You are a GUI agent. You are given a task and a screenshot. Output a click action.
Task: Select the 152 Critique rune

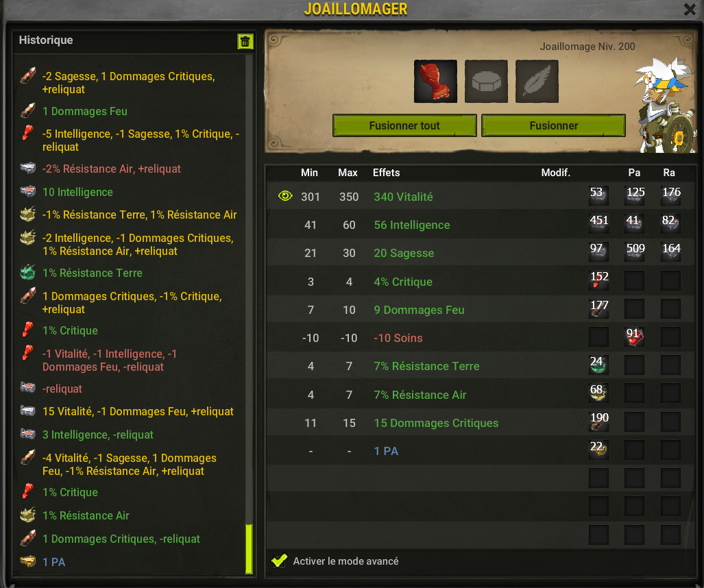click(598, 280)
